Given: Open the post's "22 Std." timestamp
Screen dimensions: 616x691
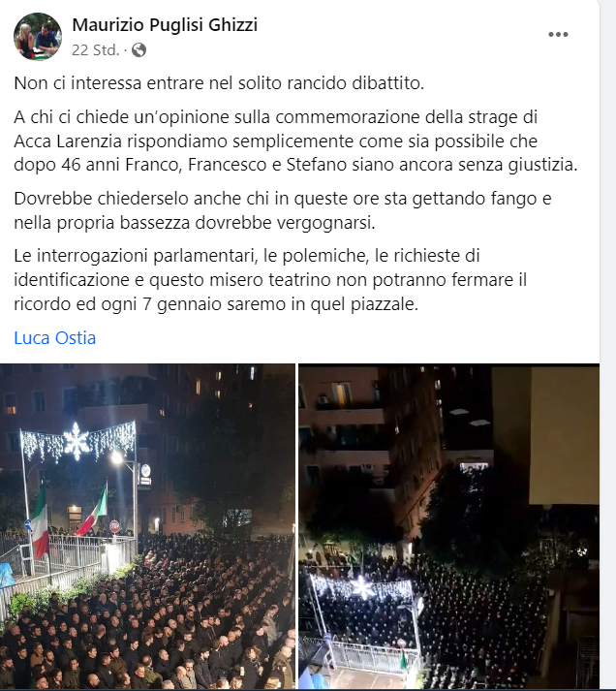Looking at the screenshot, I should pyautogui.click(x=96, y=50).
